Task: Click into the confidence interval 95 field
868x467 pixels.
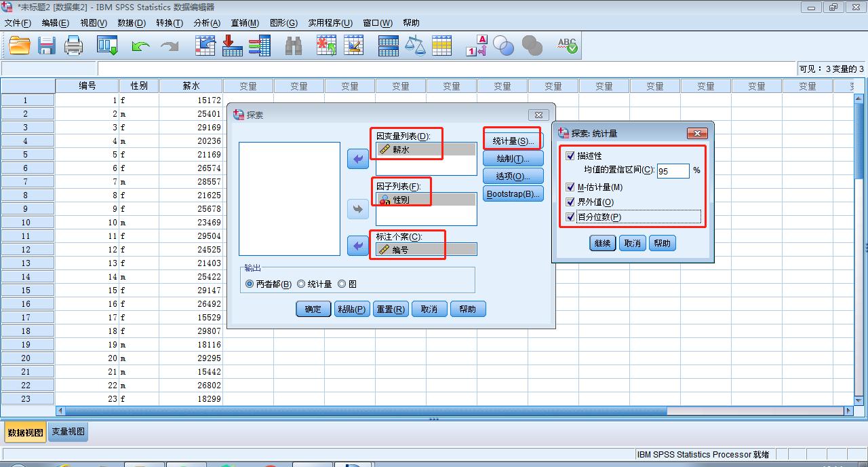Action: tap(673, 171)
